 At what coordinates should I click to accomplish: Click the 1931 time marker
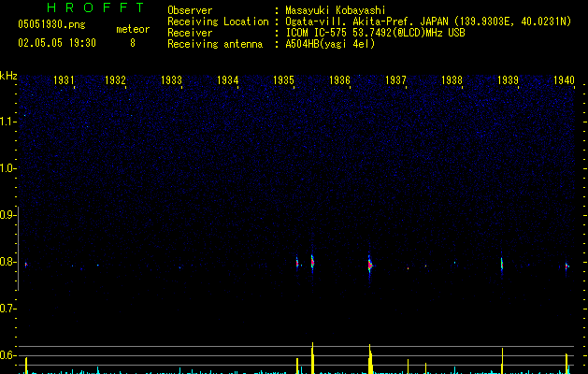tap(64, 79)
